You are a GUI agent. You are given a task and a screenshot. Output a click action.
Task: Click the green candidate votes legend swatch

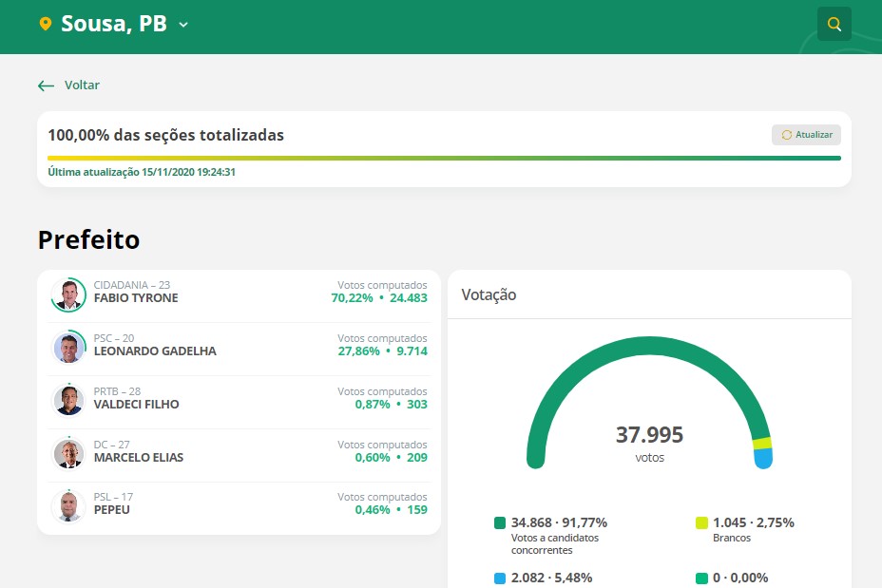[x=500, y=522]
